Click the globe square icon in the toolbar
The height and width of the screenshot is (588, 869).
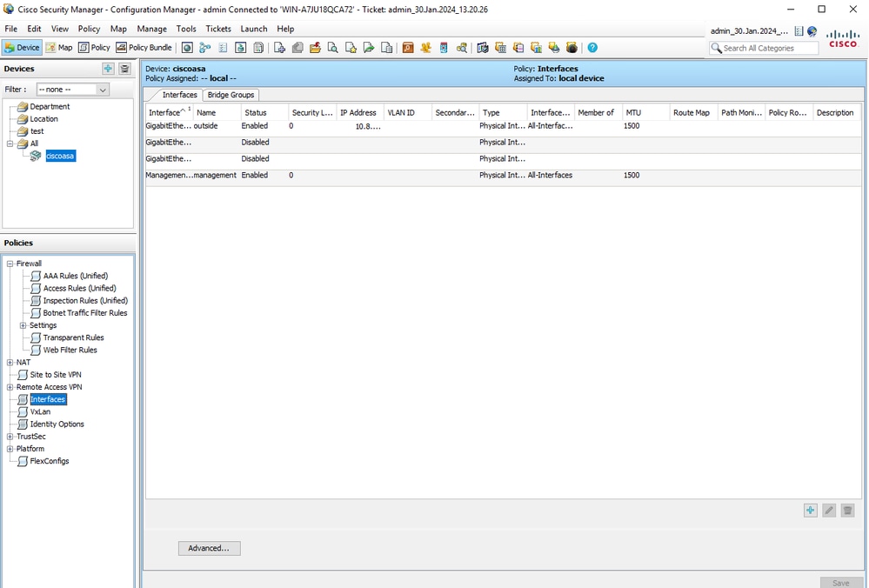tap(187, 48)
